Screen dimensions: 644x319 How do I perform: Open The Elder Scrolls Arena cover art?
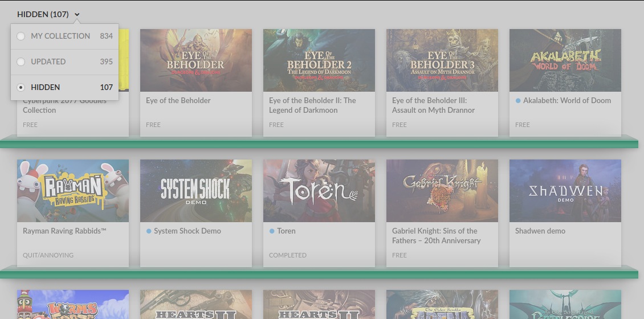coord(442,305)
